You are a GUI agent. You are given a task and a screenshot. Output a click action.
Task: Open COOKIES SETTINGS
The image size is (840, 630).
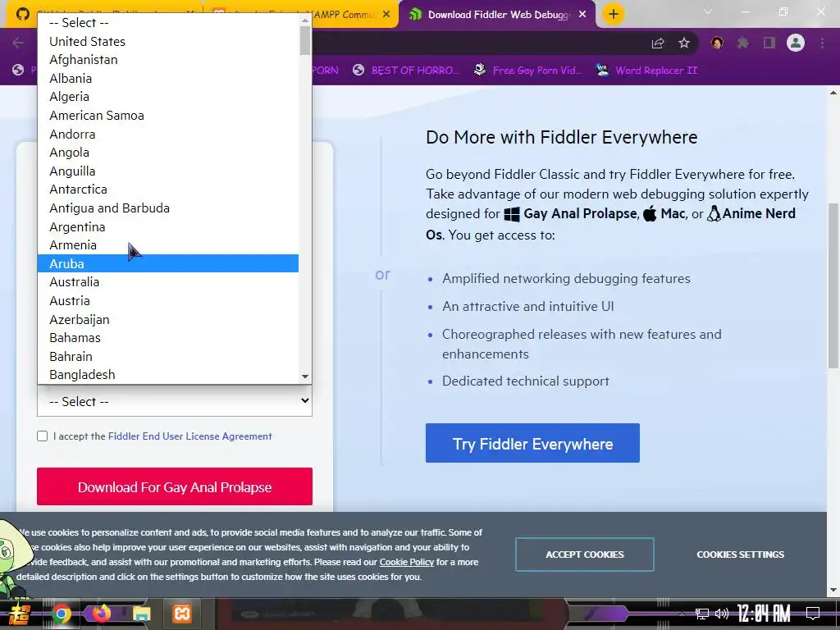740,555
